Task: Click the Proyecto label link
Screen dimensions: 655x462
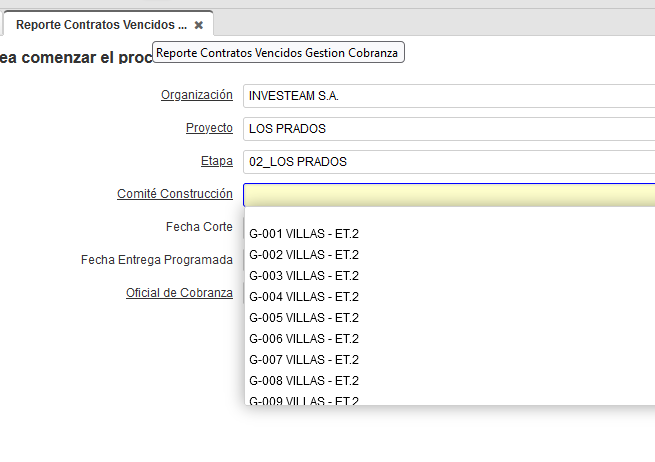Action: point(209,128)
